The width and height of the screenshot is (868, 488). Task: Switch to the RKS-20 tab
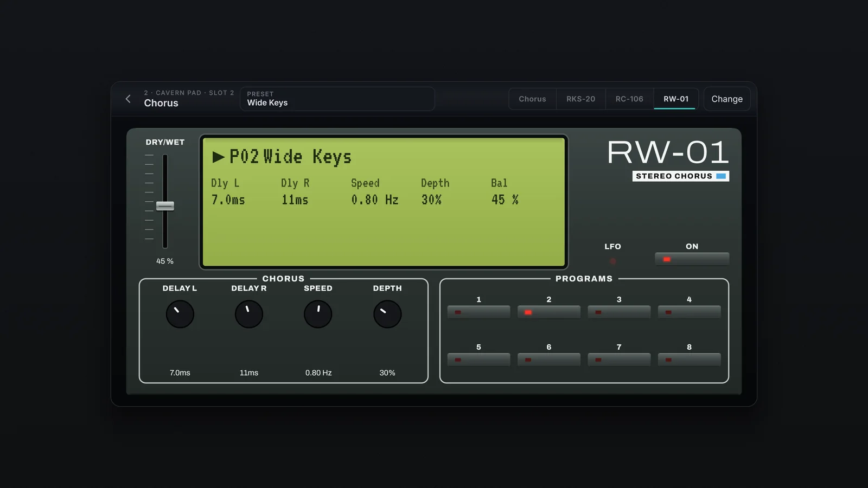coord(580,99)
